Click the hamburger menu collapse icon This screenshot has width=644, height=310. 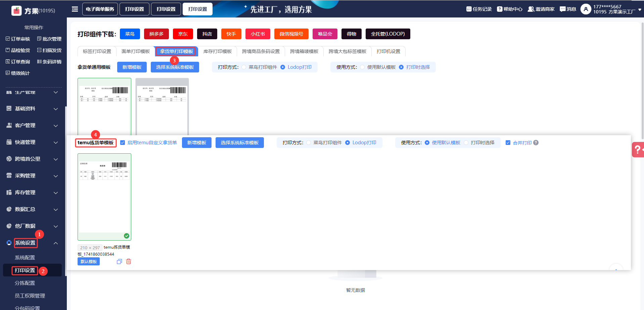coord(75,9)
